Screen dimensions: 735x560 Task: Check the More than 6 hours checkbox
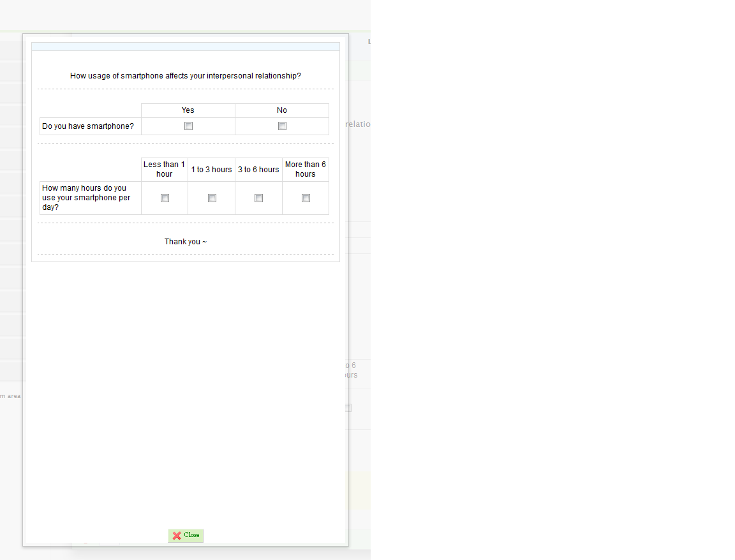(x=306, y=198)
